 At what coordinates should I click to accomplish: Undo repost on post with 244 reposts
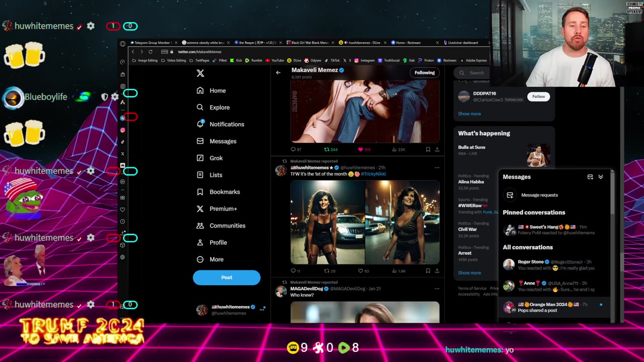tap(331, 149)
